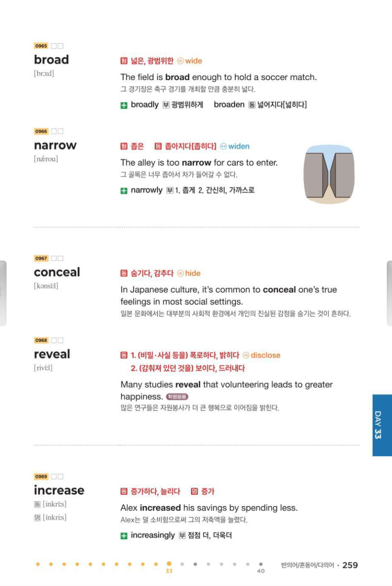
Task: Click the pink tag after happiness
Action: [x=177, y=397]
